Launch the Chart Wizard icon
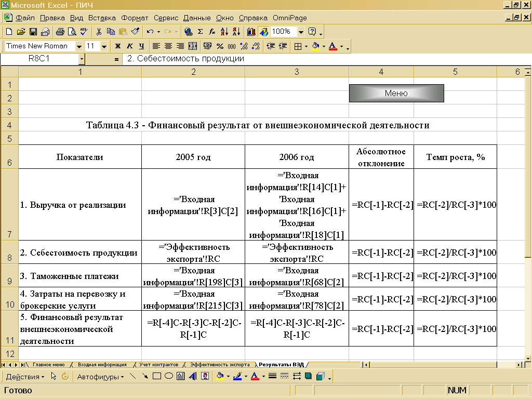532x399 pixels. point(251,32)
